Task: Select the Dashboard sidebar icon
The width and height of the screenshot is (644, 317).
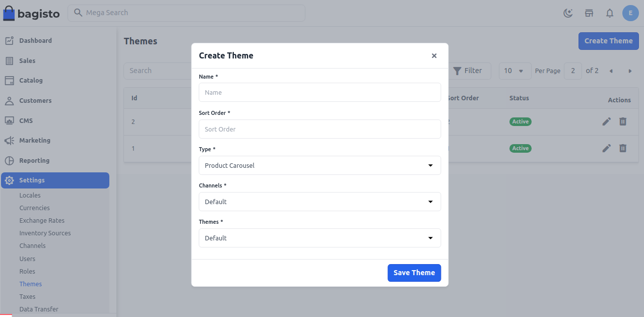Action: pos(9,40)
